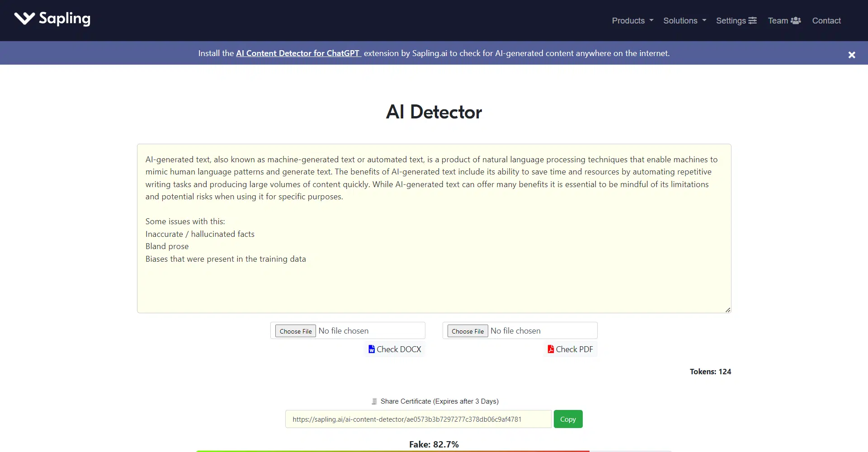The height and width of the screenshot is (452, 868).
Task: Click the Settings sliders icon
Action: 752,21
